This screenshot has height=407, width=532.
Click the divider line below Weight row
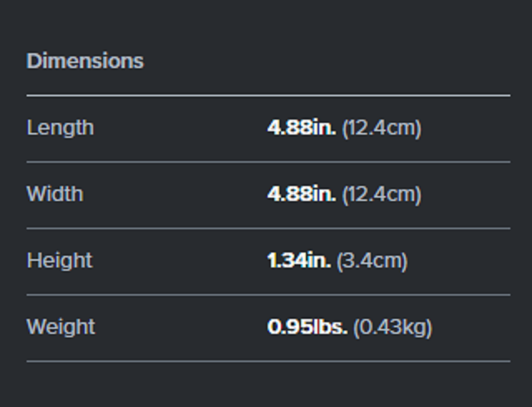click(268, 361)
